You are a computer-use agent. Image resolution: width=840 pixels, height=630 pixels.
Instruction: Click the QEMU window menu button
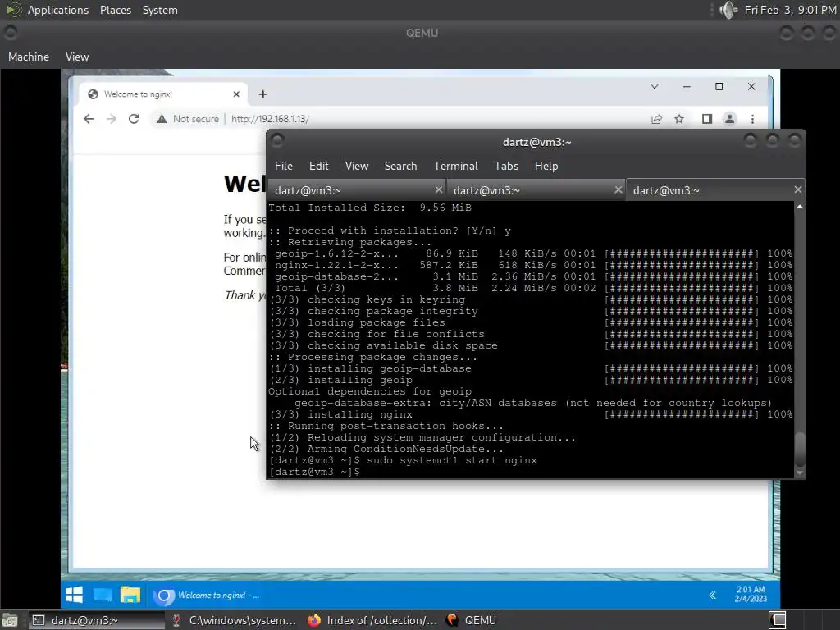point(10,33)
